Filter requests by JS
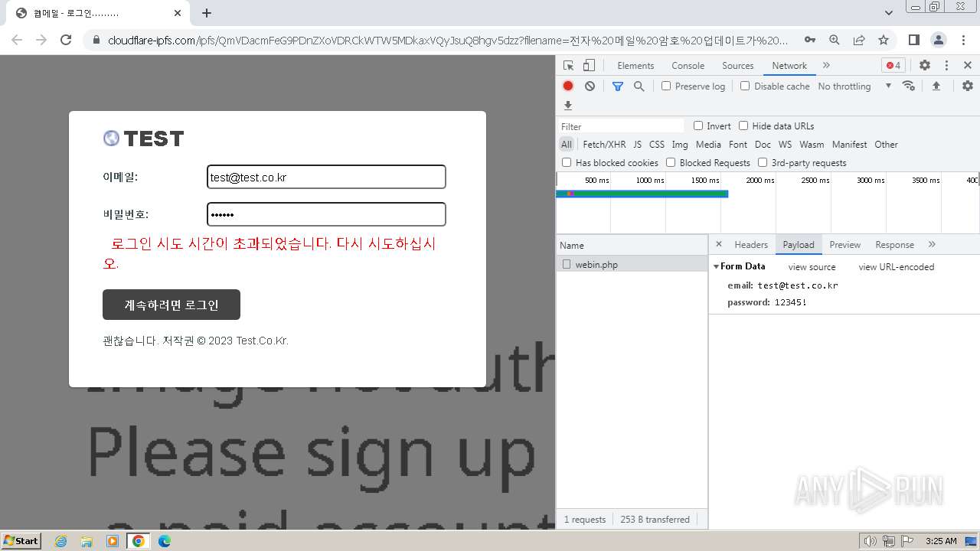The height and width of the screenshot is (551, 980). click(637, 144)
